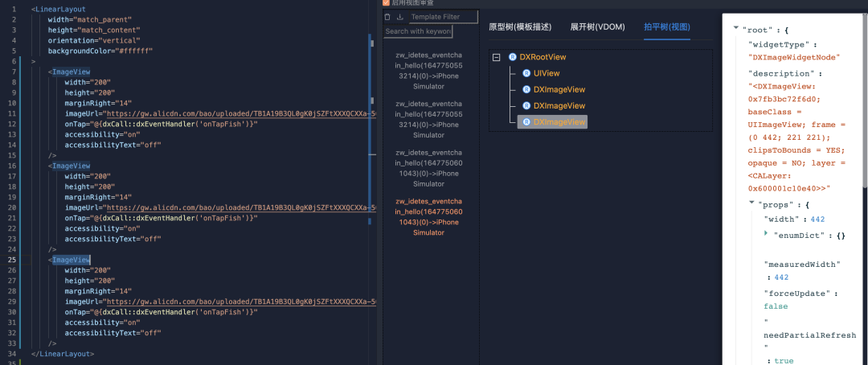Select the 拍平树(视图) tab
Image resolution: width=868 pixels, height=365 pixels.
pos(666,27)
